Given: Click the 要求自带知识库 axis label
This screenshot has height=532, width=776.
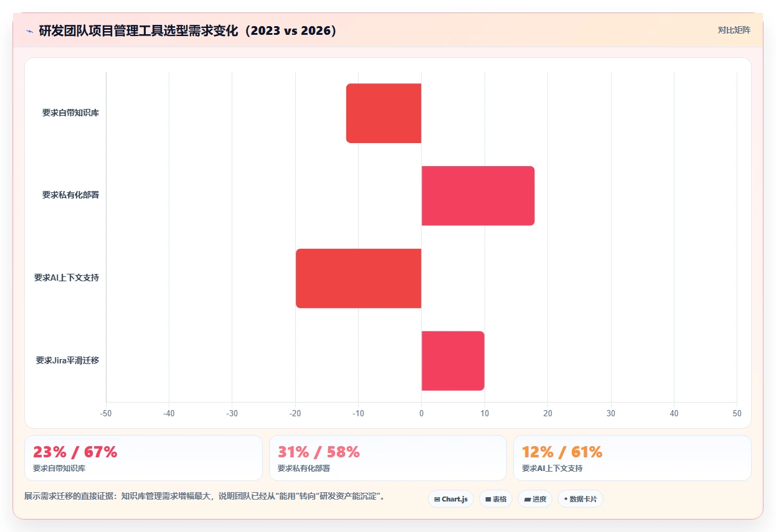Looking at the screenshot, I should (70, 113).
